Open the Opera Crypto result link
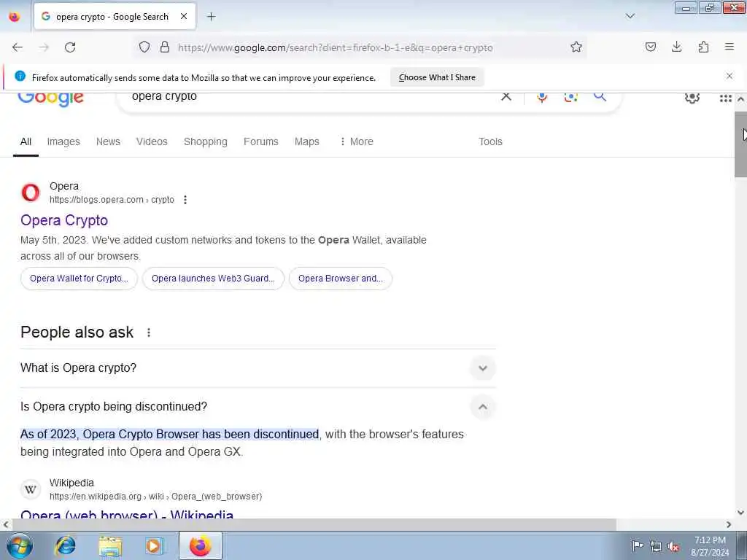The image size is (747, 560). click(64, 220)
